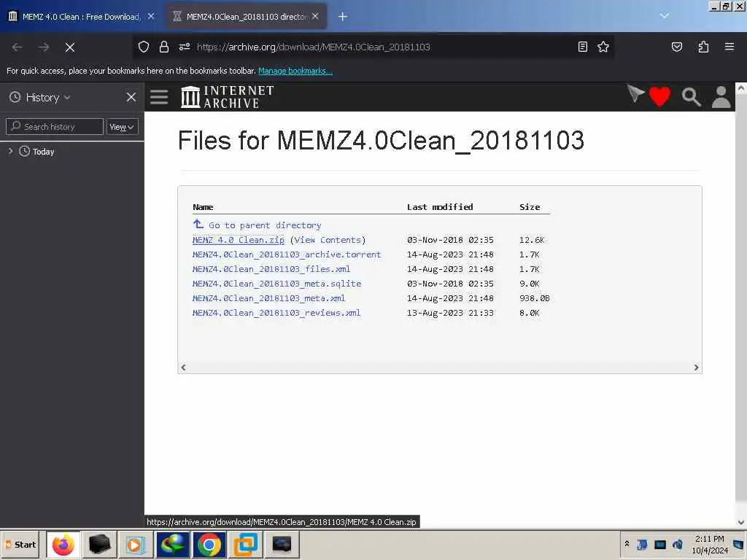Open tracking protection shield icon
Viewport: 747px width, 560px height.
click(x=144, y=47)
